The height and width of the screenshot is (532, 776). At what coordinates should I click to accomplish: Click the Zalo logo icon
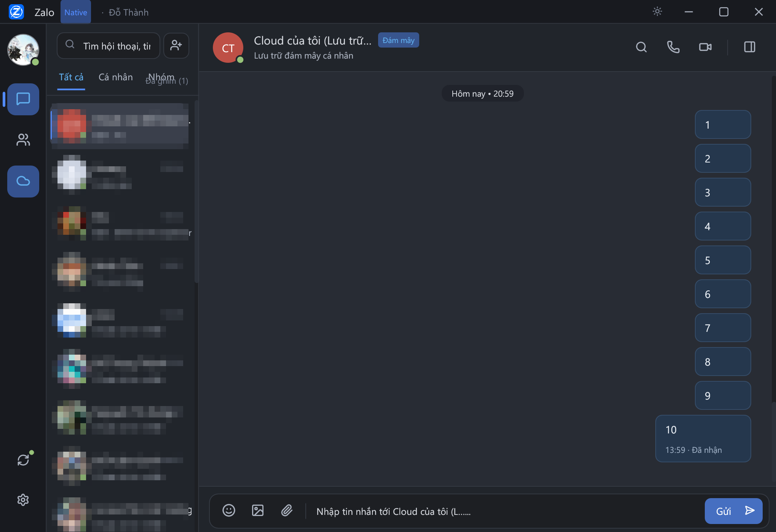pyautogui.click(x=16, y=12)
